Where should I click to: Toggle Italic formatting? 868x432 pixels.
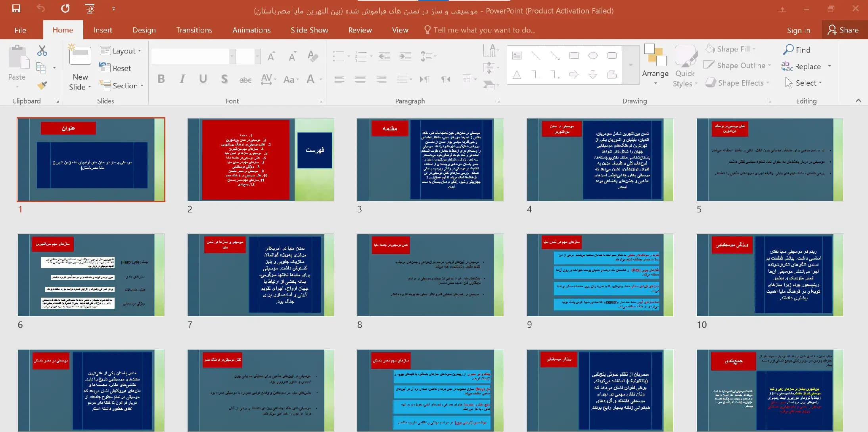tap(182, 79)
